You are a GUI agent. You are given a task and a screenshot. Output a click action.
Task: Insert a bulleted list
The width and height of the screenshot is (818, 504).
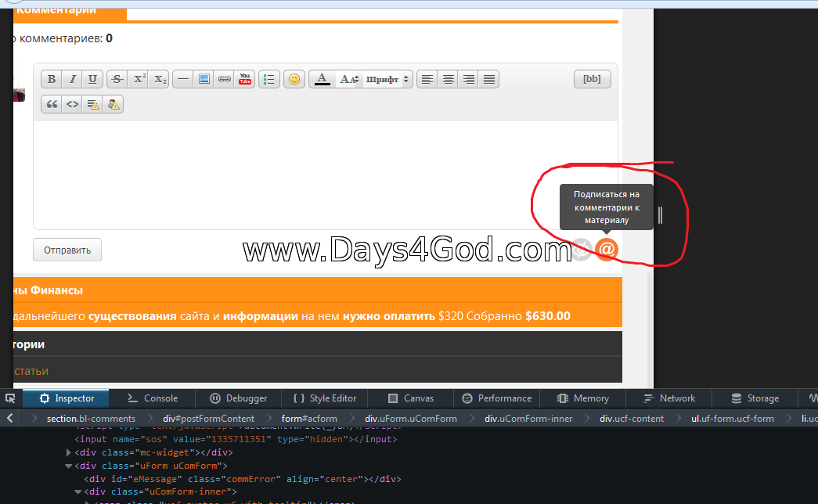tap(269, 79)
